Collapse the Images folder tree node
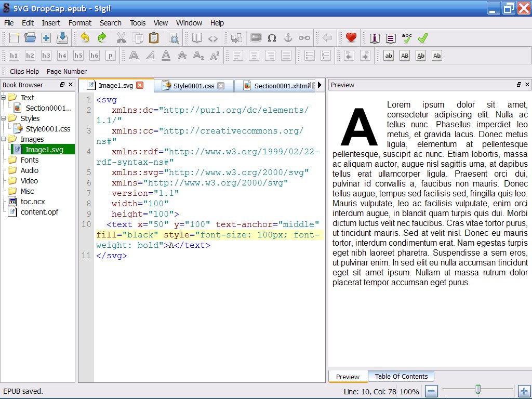 [4, 139]
